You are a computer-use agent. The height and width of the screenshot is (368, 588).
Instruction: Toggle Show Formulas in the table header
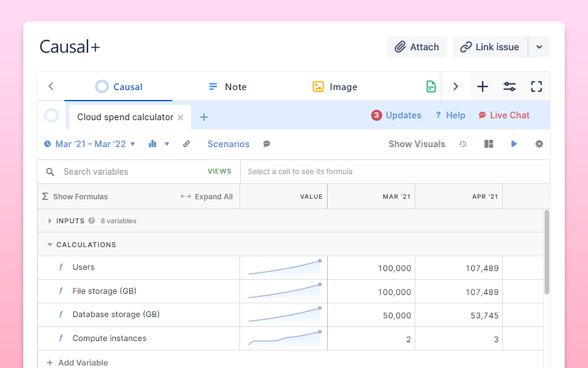pos(75,197)
